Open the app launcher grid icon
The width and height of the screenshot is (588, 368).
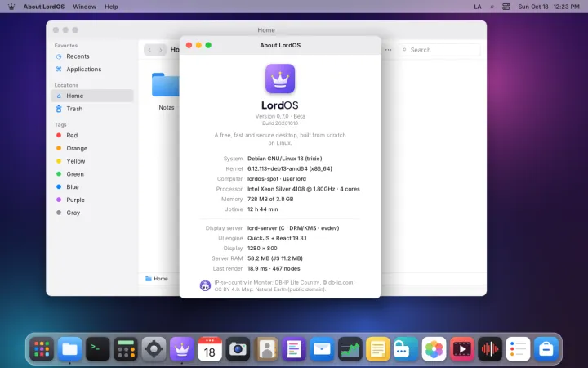(42, 349)
